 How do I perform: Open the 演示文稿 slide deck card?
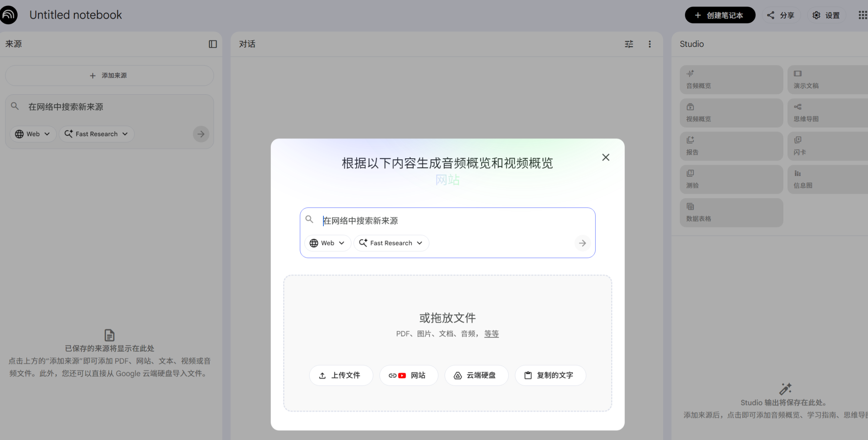pos(827,79)
